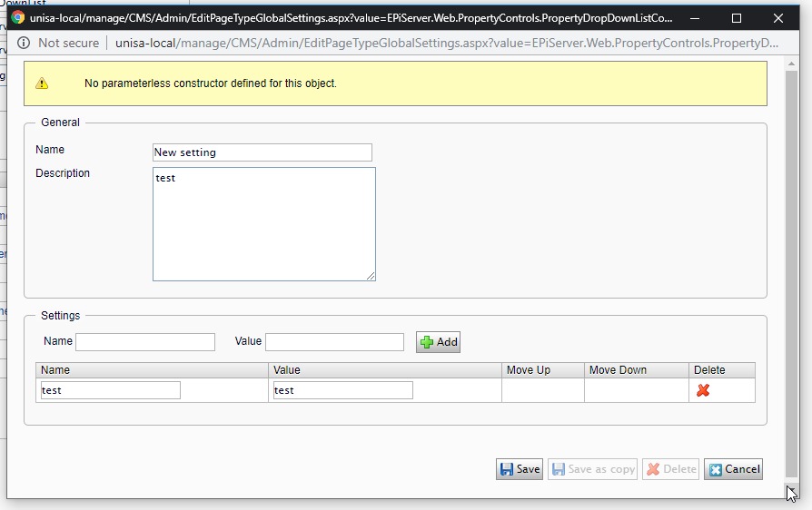
Task: Focus the empty Settings Value input
Action: 334,342
